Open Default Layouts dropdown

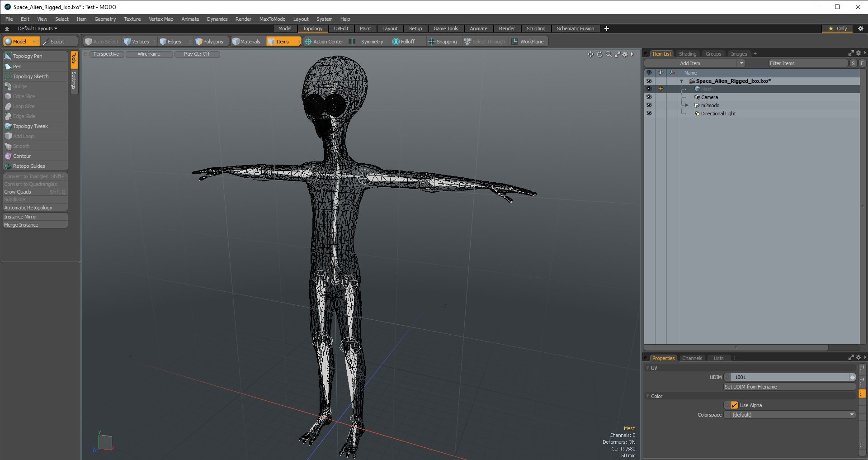tap(38, 28)
